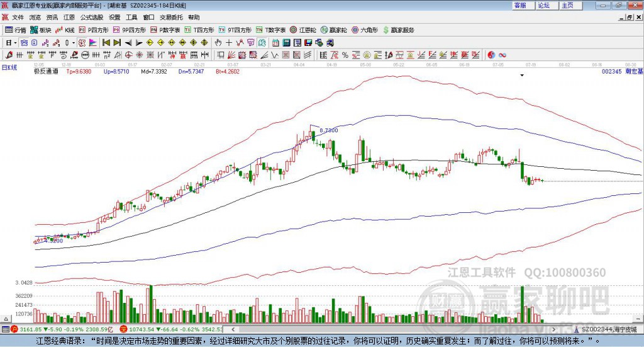The height and width of the screenshot is (347, 644).
Task: Open the T四方形 time square
Action: coord(199,30)
